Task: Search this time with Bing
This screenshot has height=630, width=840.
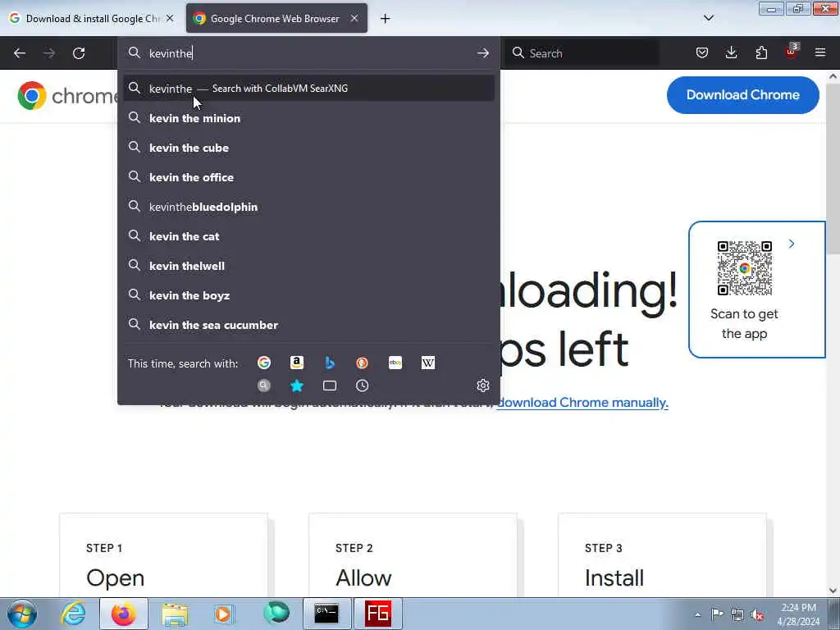Action: (x=330, y=363)
